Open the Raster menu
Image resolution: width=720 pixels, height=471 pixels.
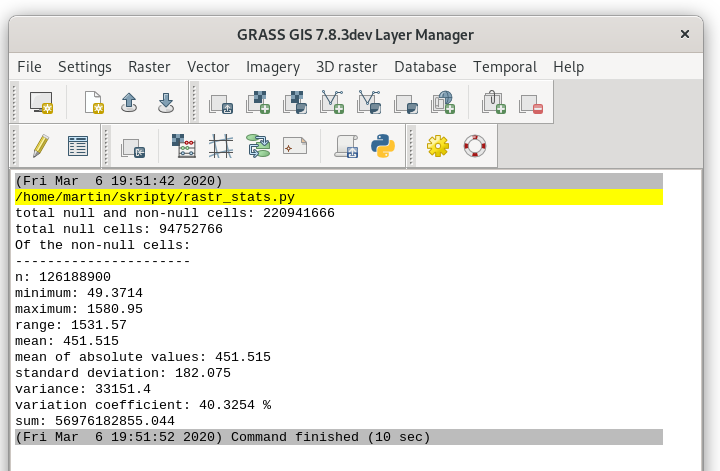pos(149,67)
